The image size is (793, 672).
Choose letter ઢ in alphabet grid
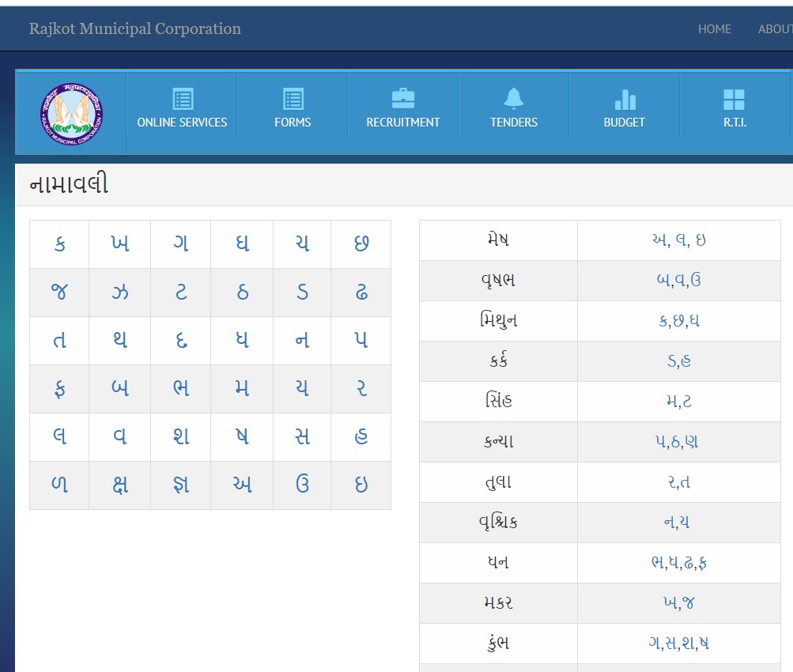361,293
